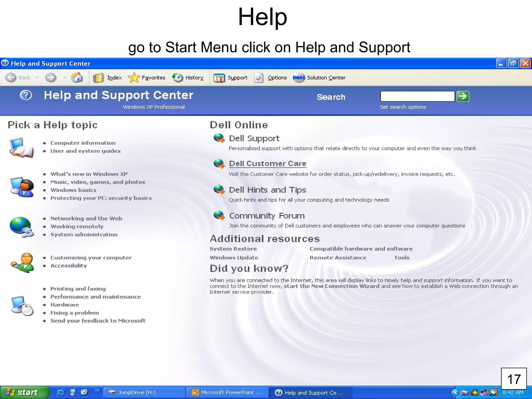Expand hidden tray icons arrow
532x399 pixels.
[455, 393]
